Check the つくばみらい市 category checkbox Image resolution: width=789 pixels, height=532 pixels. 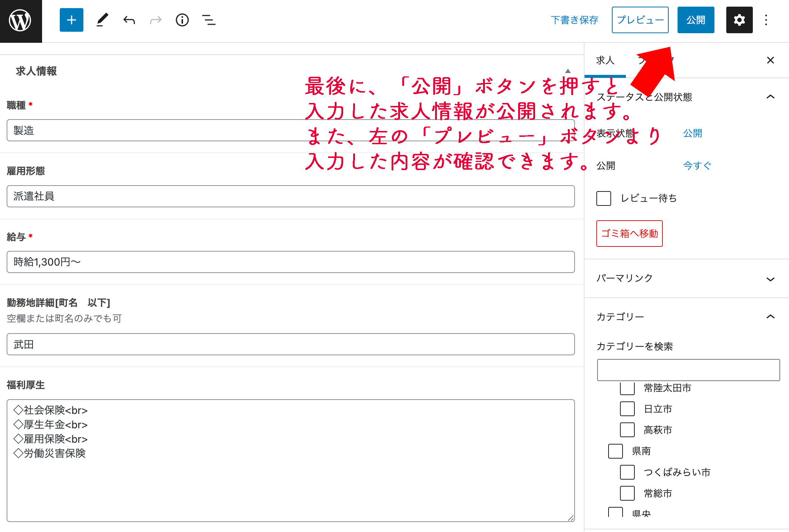627,472
